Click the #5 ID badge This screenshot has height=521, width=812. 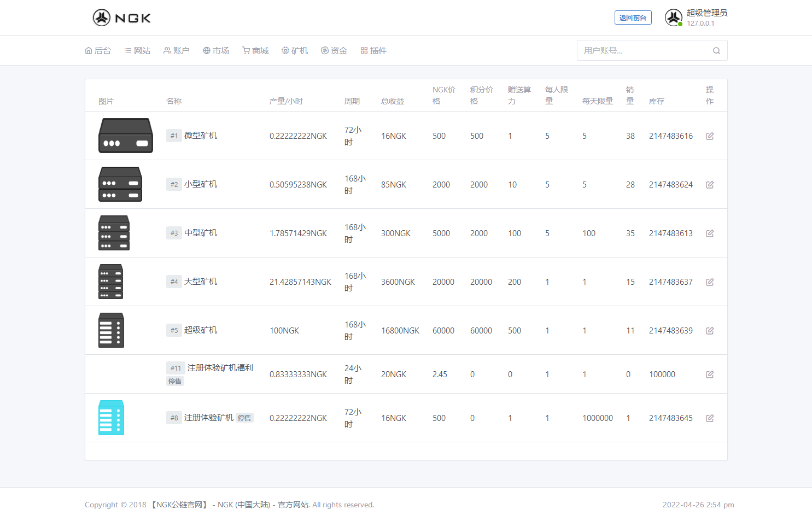[174, 330]
